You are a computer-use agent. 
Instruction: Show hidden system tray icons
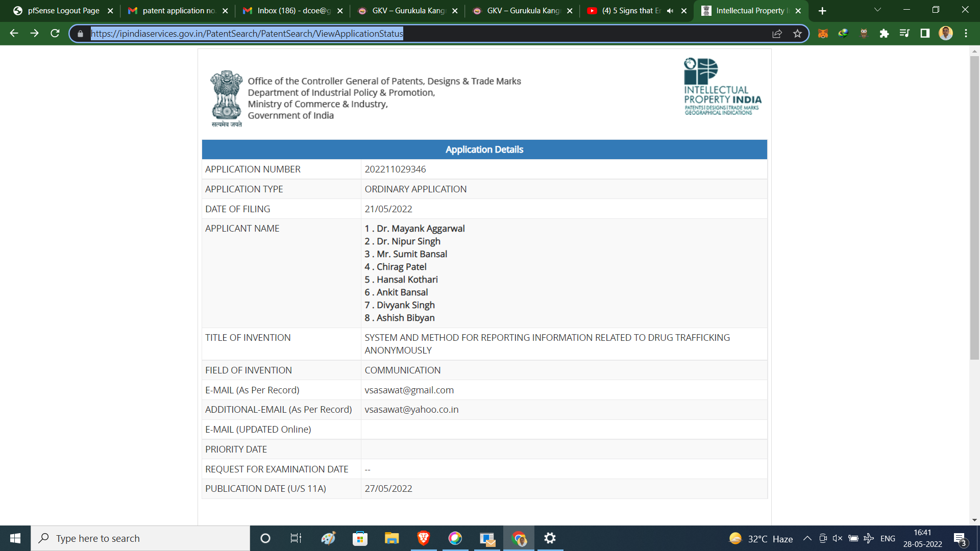[807, 538]
